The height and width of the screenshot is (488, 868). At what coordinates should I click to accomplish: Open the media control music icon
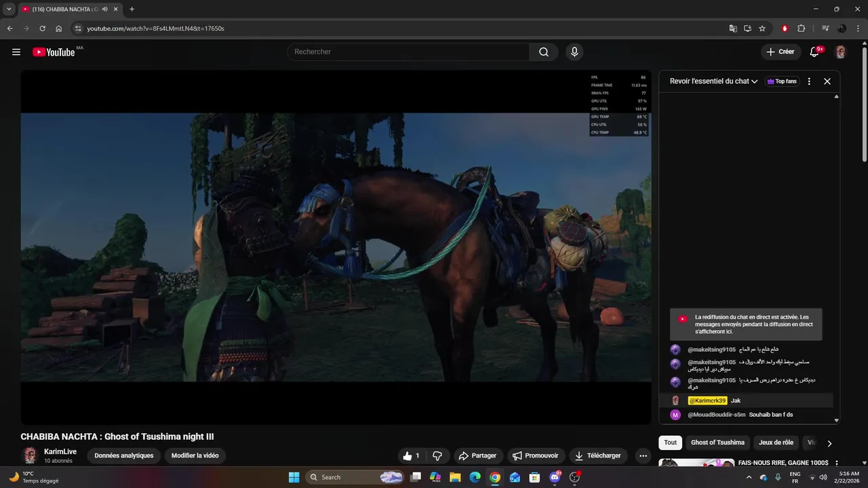825,28
